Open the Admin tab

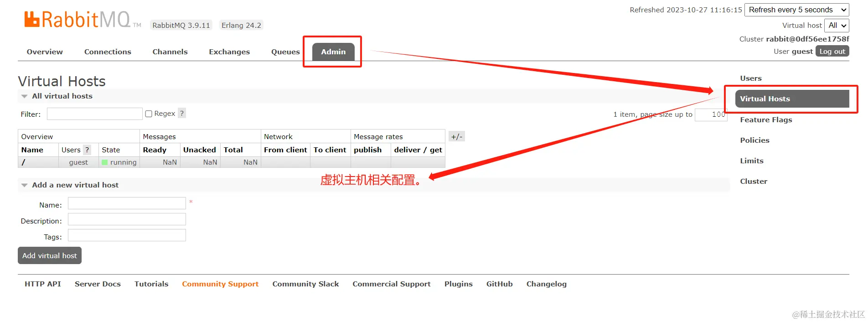click(333, 52)
